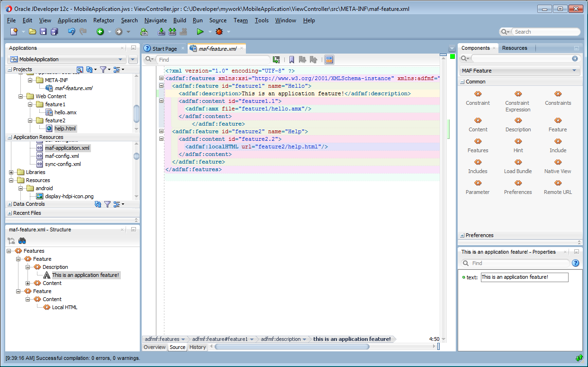Screen dimensions: 588x367
Task: Expand the first Content node in Structure
Action: (28, 283)
